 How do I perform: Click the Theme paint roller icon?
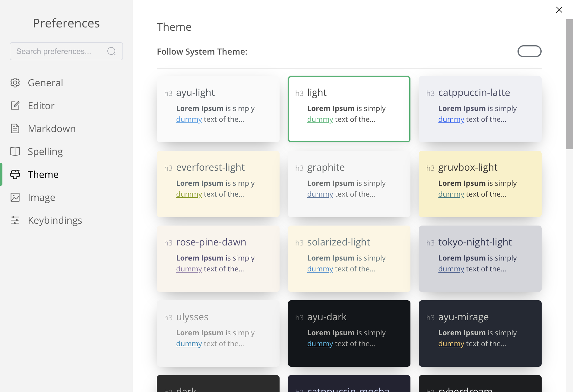tap(15, 174)
